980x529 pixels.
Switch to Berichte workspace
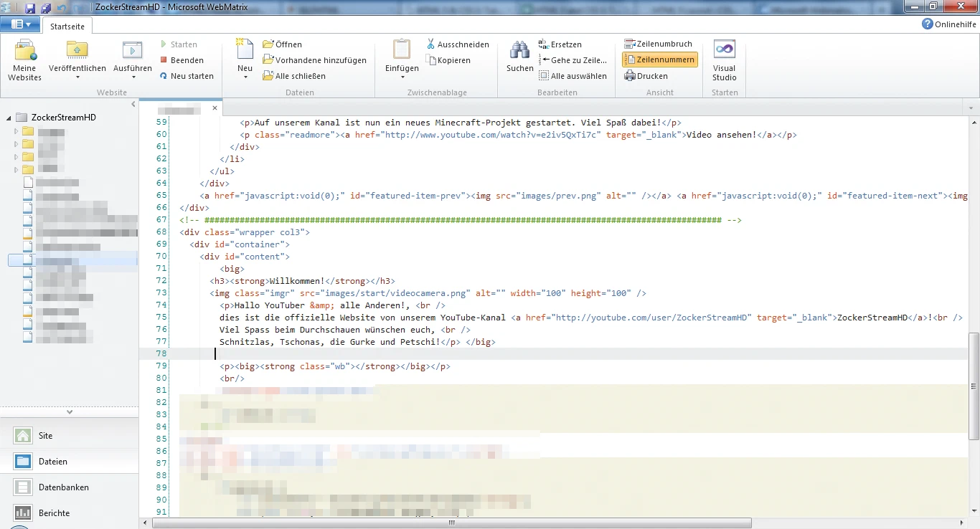69,513
